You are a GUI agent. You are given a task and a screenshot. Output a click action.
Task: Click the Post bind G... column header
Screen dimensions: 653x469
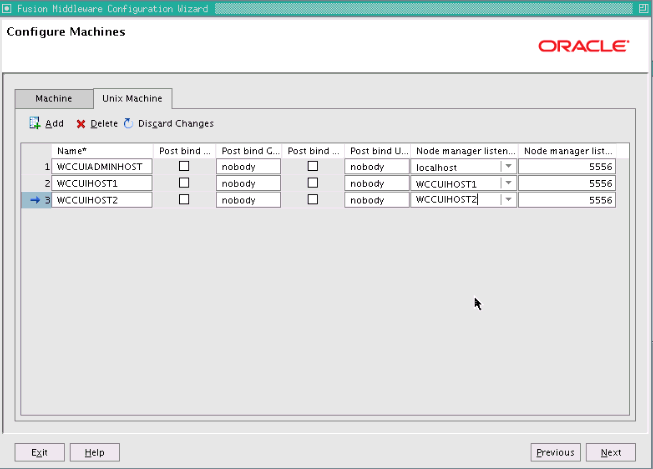[249, 151]
